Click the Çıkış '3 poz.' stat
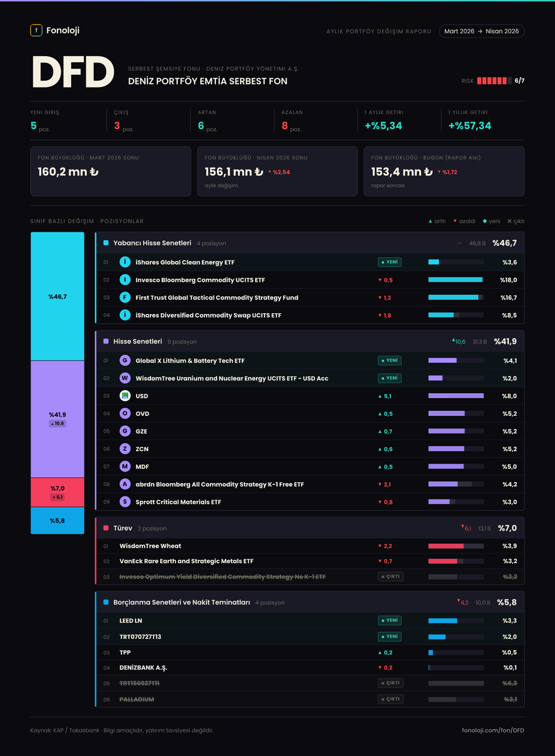 click(124, 126)
